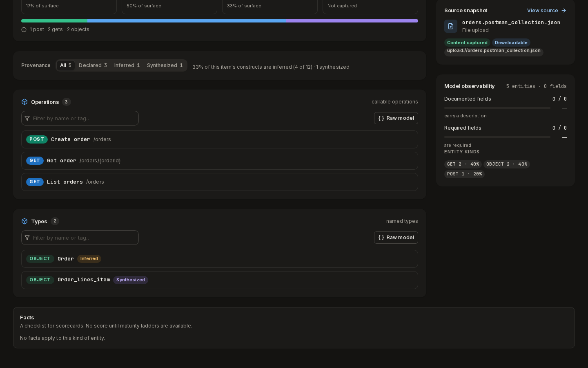Click the Content captured badge
The height and width of the screenshot is (368, 588).
[x=467, y=43]
